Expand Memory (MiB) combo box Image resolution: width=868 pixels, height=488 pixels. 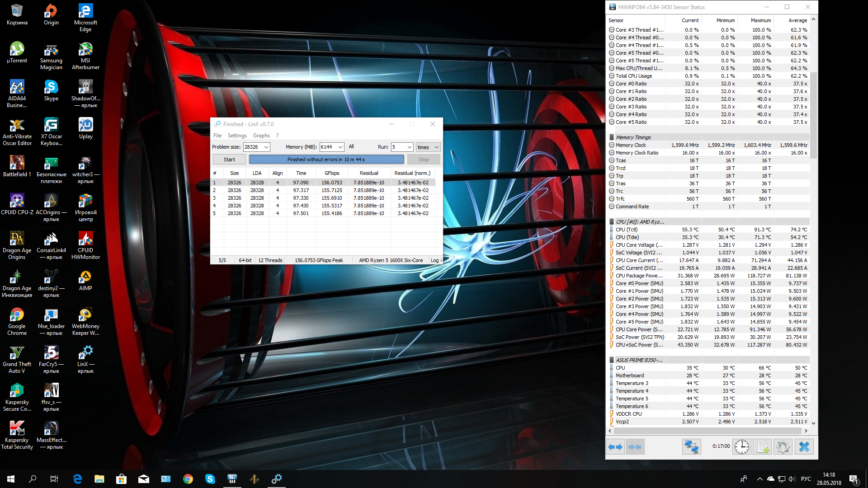[340, 147]
